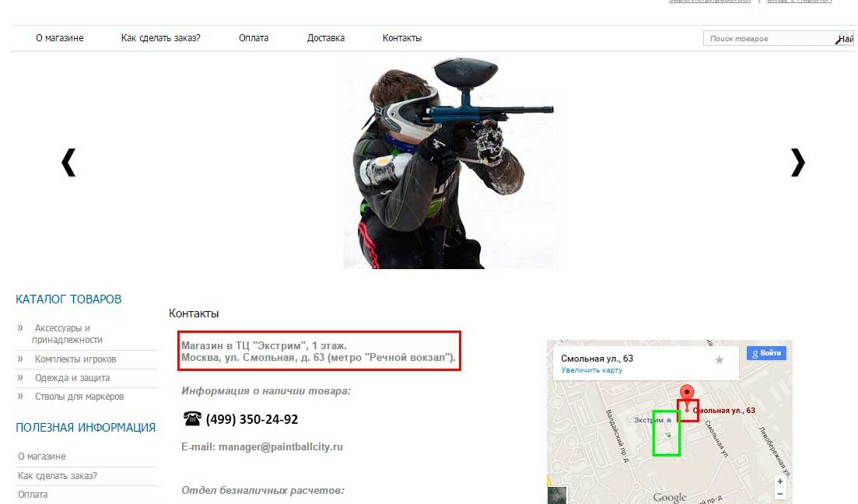The width and height of the screenshot is (858, 504).
Task: Click the magnifier search button labeled Най
Action: (844, 39)
